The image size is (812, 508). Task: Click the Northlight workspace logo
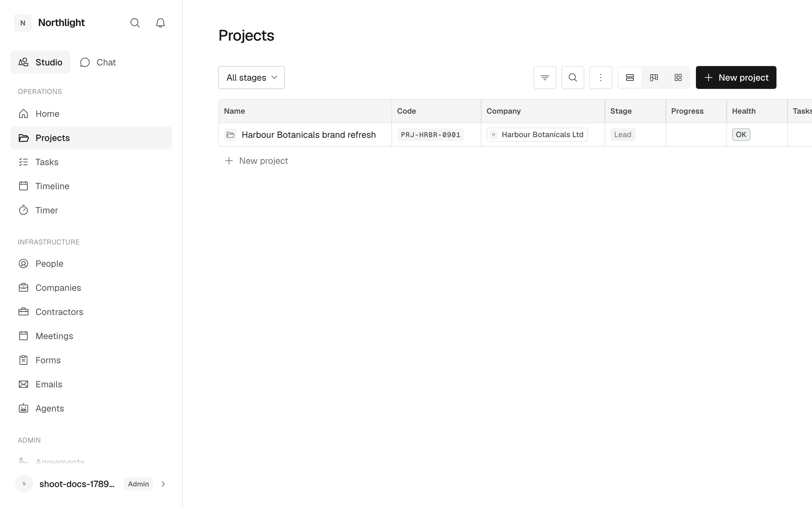point(23,23)
